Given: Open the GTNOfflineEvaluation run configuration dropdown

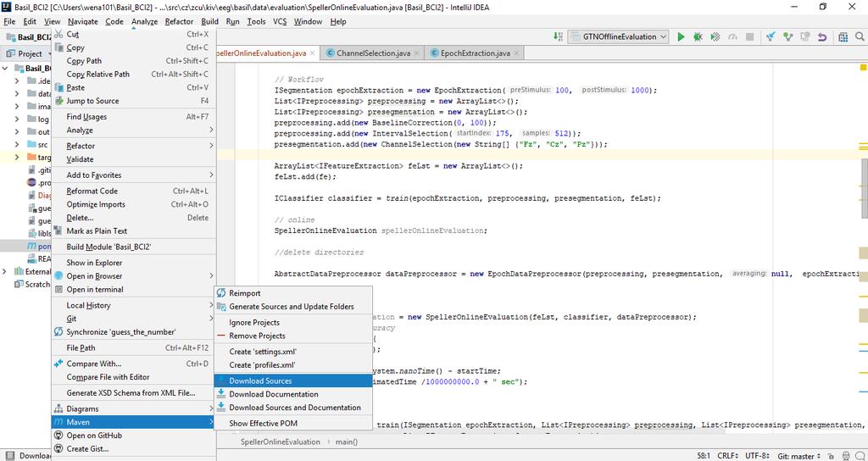Looking at the screenshot, I should (x=618, y=37).
